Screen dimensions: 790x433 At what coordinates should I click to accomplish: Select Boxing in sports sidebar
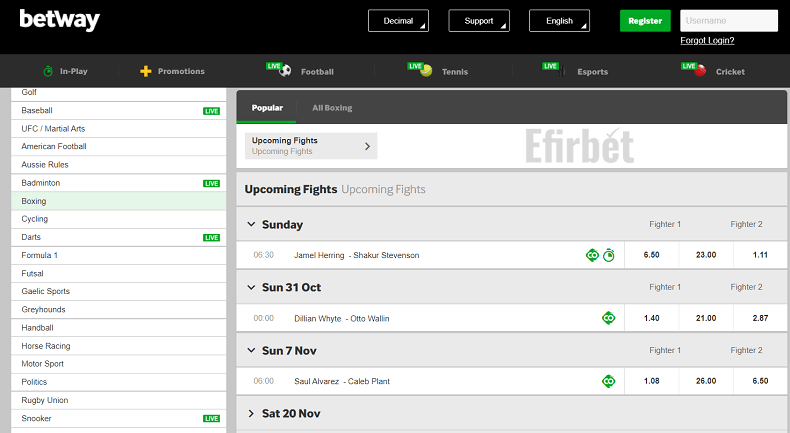(118, 201)
